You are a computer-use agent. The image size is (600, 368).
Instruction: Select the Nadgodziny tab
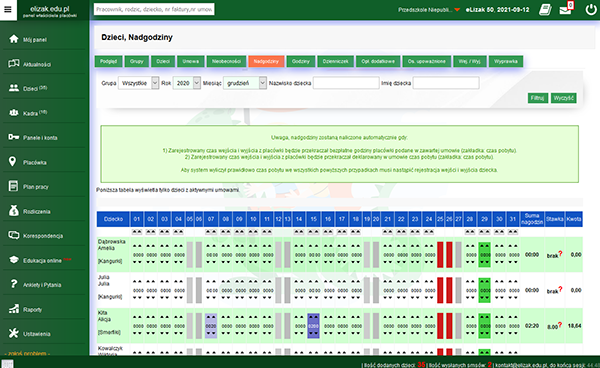pyautogui.click(x=266, y=61)
